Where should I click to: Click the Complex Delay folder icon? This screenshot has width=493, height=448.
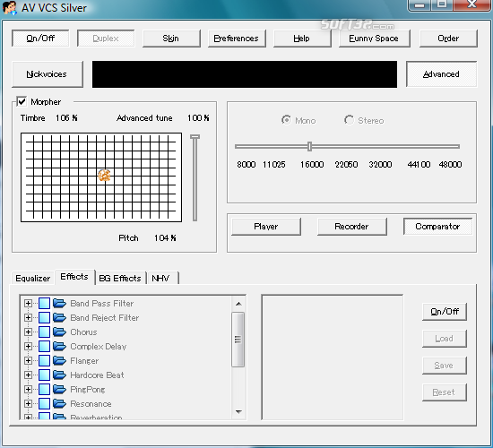pyautogui.click(x=59, y=346)
